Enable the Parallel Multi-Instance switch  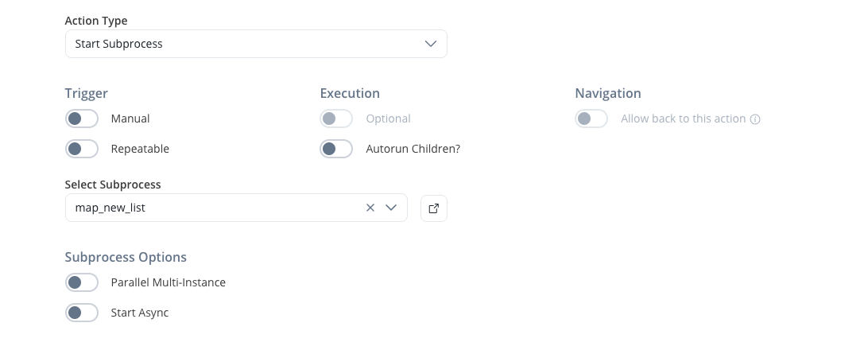tap(82, 282)
